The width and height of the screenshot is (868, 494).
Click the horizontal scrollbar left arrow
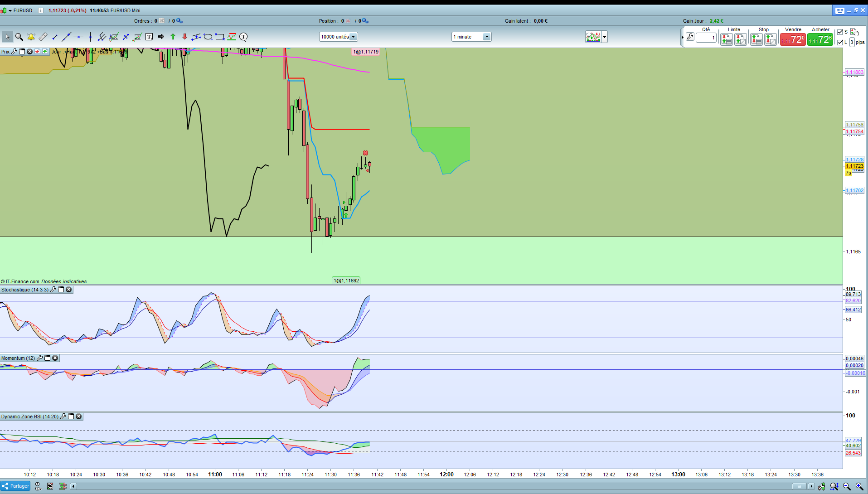point(73,486)
